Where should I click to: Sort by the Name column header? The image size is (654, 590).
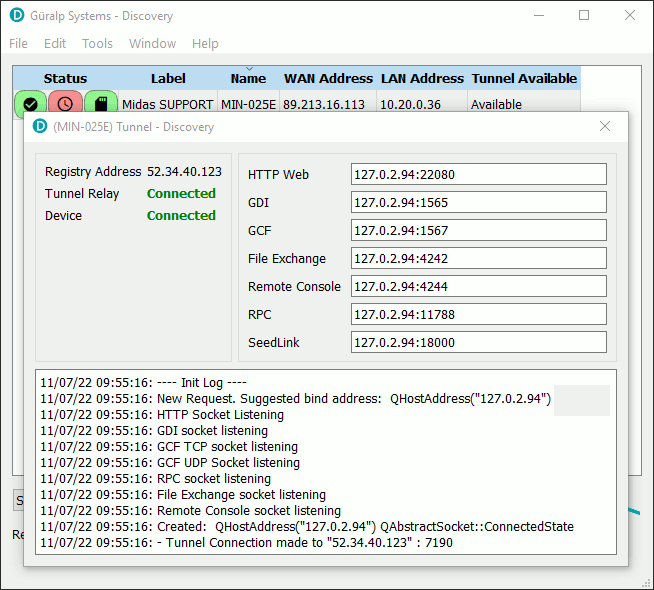pyautogui.click(x=248, y=78)
